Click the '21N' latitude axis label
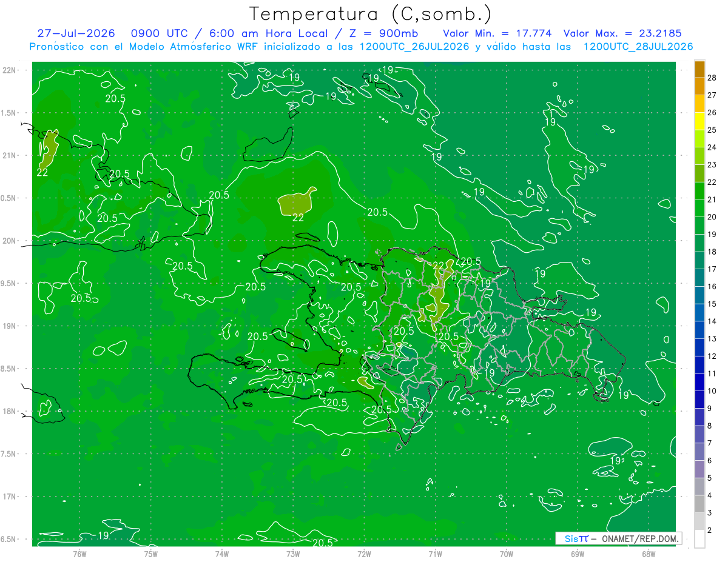This screenshot has height=562, width=728. [10, 155]
